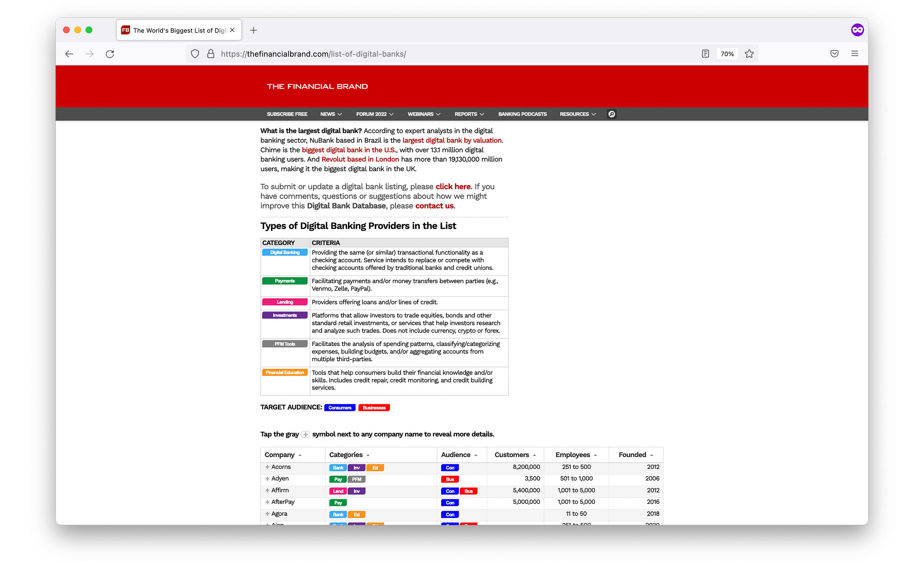This screenshot has width=924, height=562.
Task: Expand the Adyen row details
Action: point(267,479)
